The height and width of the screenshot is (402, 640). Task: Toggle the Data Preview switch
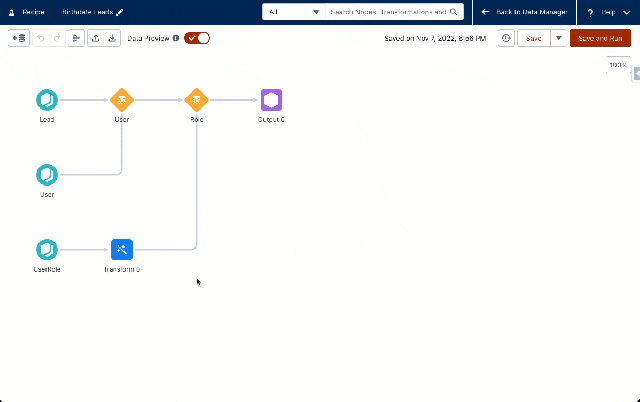[x=197, y=38]
